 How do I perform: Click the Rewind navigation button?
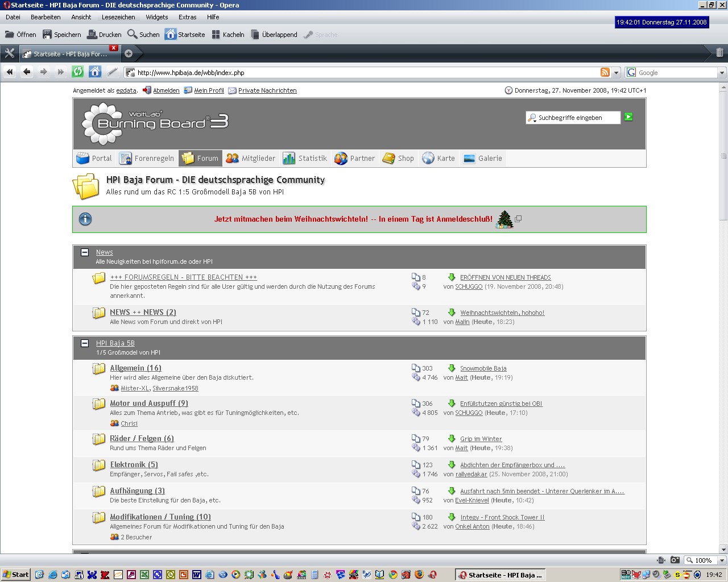click(10, 72)
